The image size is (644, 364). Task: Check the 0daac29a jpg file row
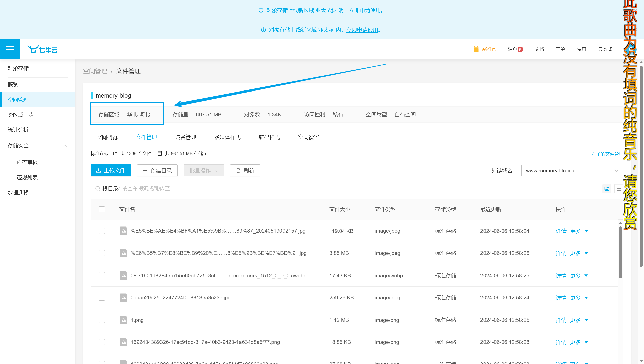click(x=102, y=298)
